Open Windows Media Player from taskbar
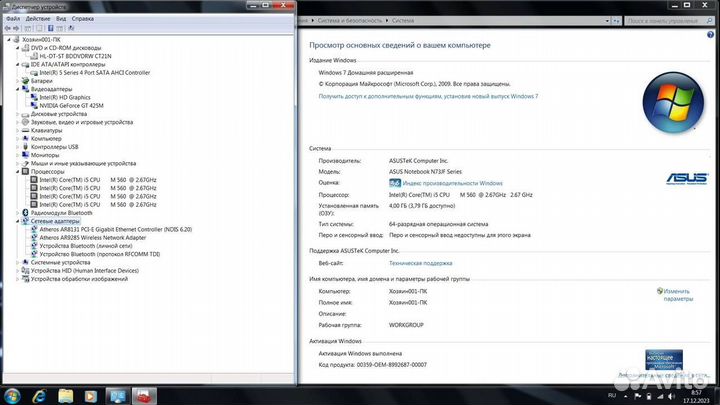Screen dimensions: 720x405 90,396
